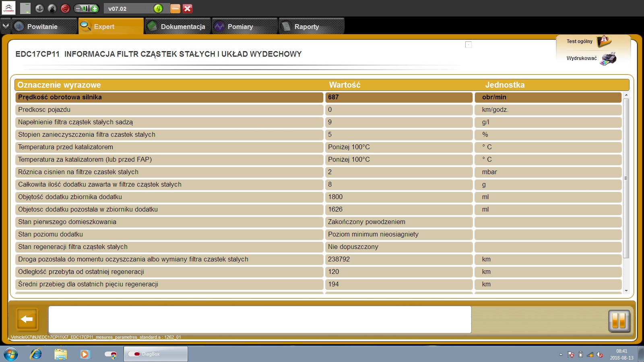Click the download arrow icon in top toolbar
This screenshot has height=362, width=644.
(39, 8)
